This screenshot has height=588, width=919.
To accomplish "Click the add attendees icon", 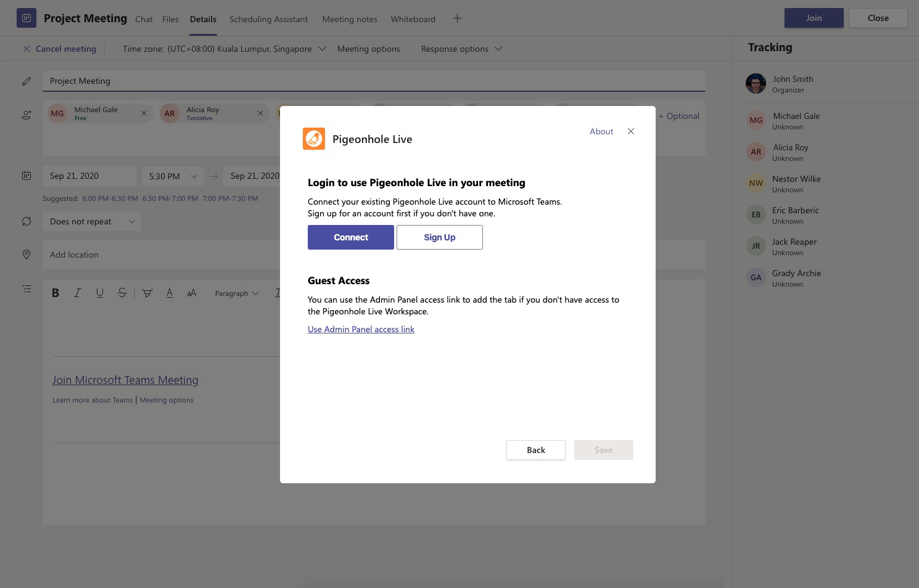I will pyautogui.click(x=27, y=115).
